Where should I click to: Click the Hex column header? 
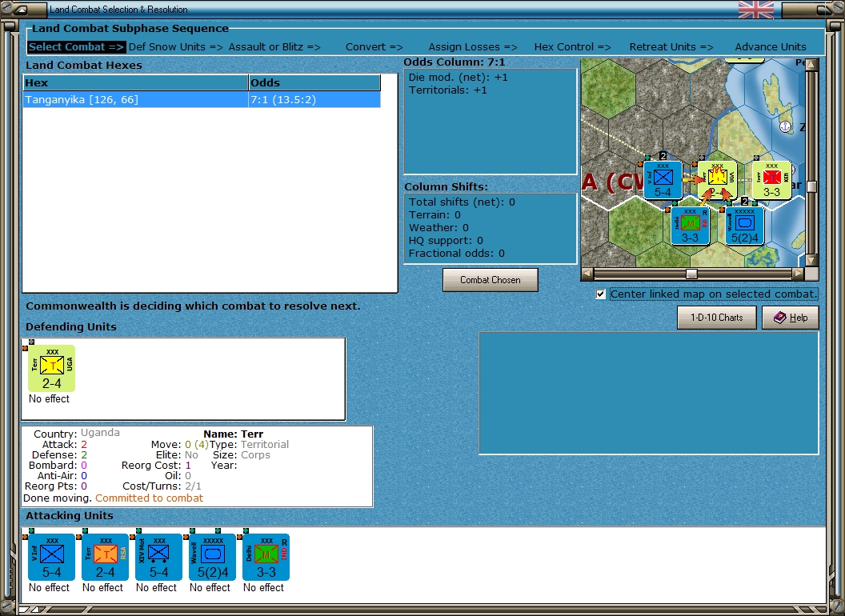pos(134,82)
